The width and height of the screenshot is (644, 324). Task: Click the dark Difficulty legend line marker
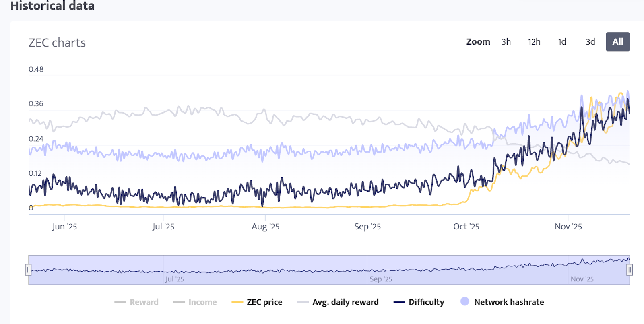(x=399, y=302)
